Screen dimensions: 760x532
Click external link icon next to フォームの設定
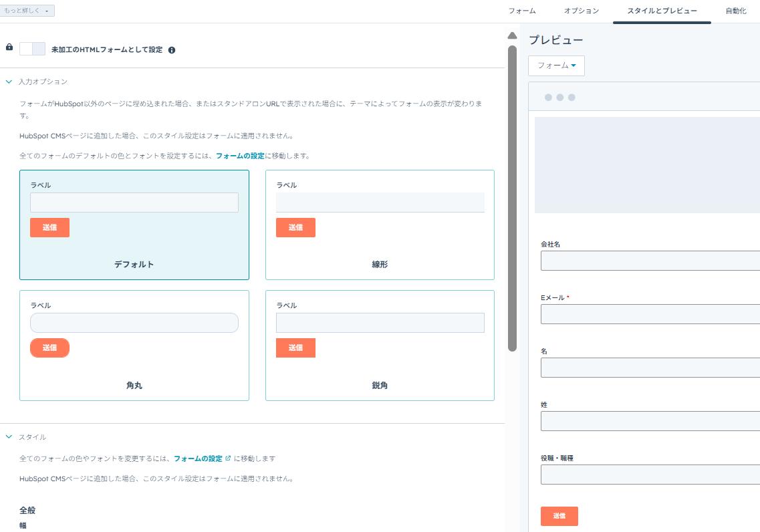pos(228,458)
